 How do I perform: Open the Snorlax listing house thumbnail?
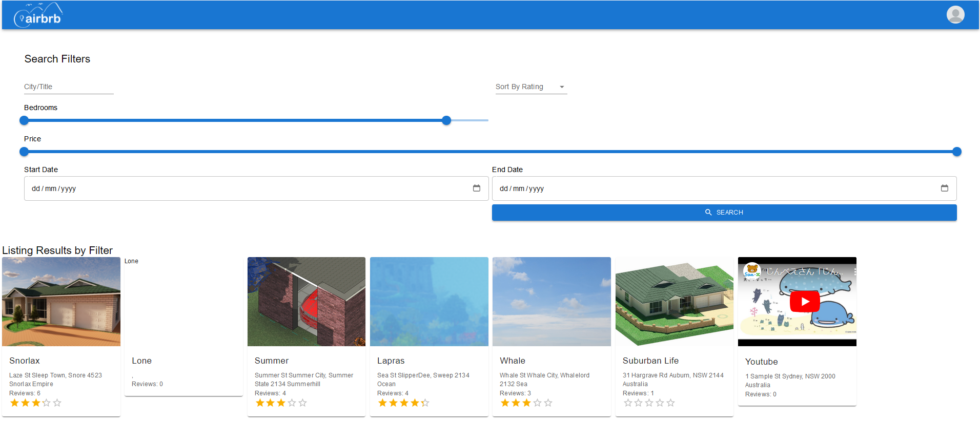pyautogui.click(x=61, y=302)
